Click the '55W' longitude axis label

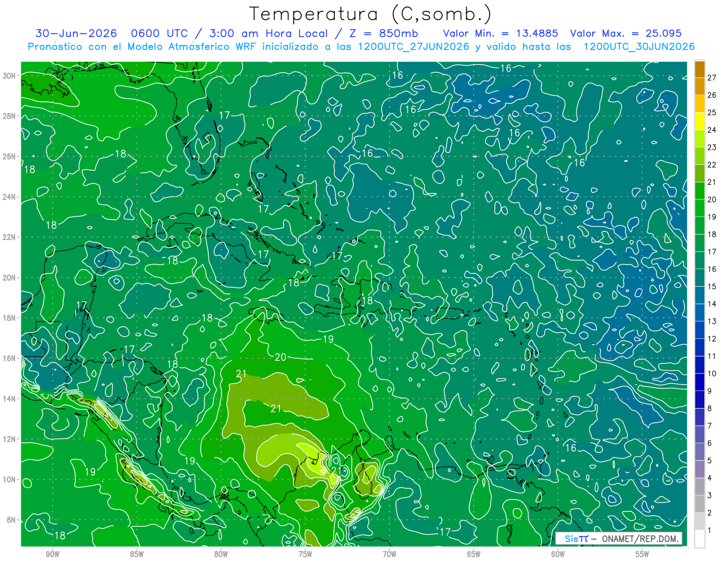642,554
